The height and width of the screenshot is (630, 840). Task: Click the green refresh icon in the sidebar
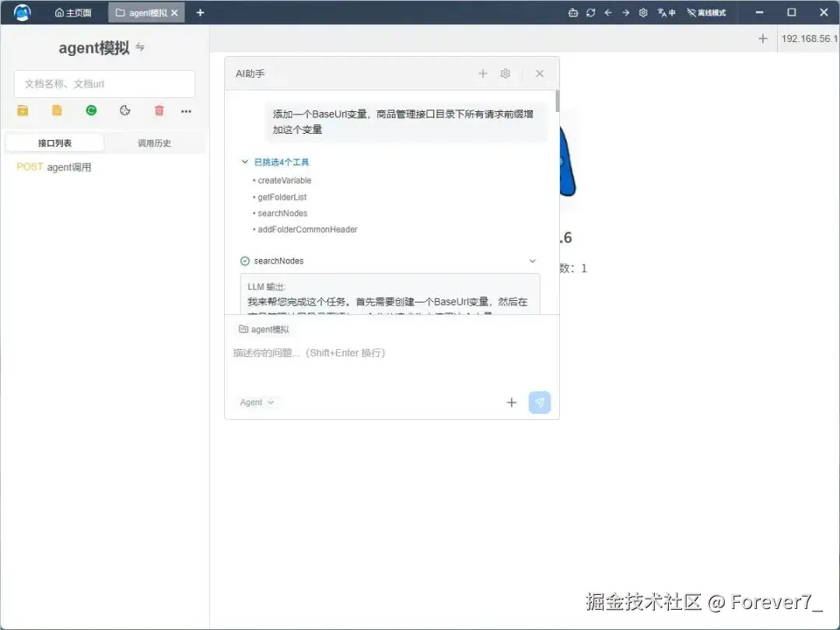pyautogui.click(x=91, y=110)
